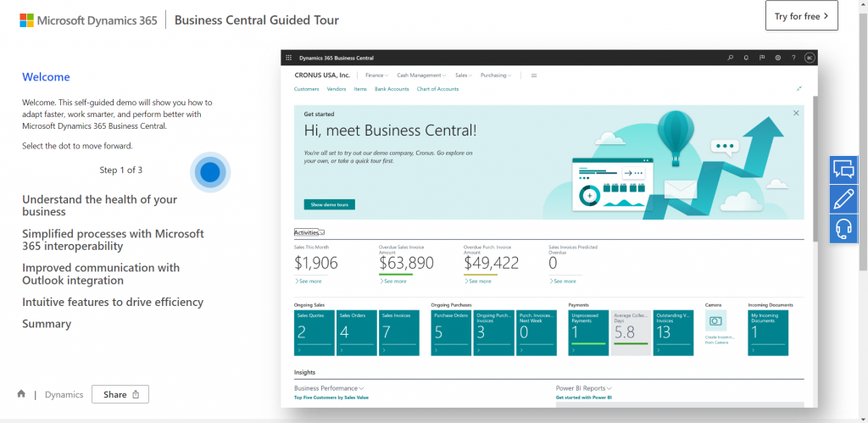Open the Sales Invoices tile
868x423 pixels.
[x=399, y=333]
